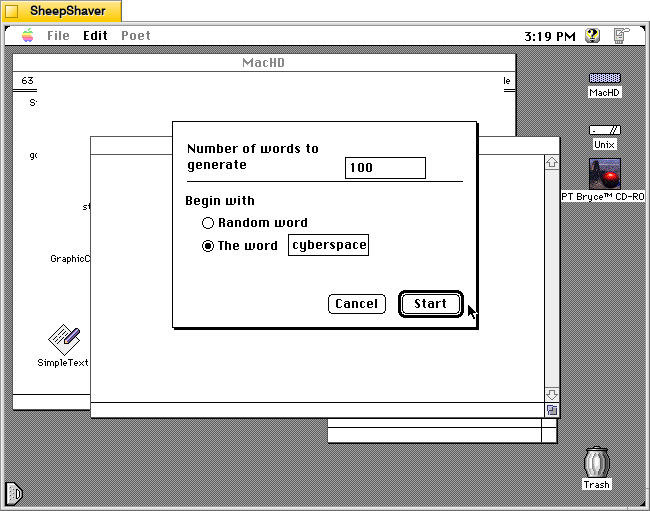650x511 pixels.
Task: Click the cyberspace starting word field
Action: click(328, 245)
